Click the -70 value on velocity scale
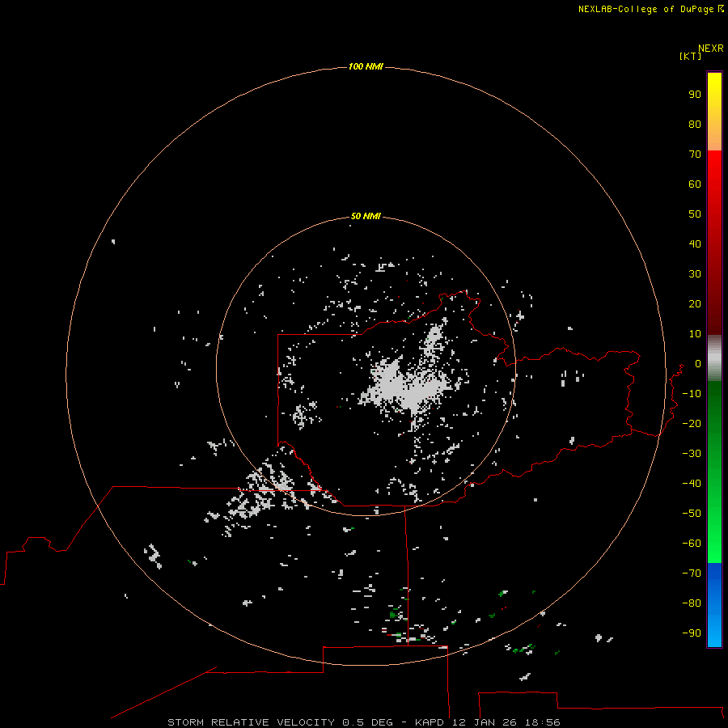This screenshot has width=728, height=728. point(692,573)
